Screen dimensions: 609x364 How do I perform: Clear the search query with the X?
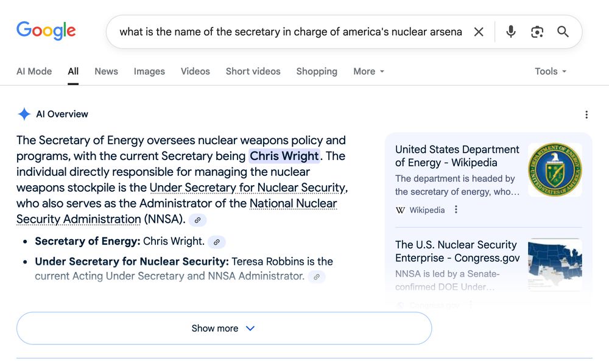pyautogui.click(x=479, y=32)
